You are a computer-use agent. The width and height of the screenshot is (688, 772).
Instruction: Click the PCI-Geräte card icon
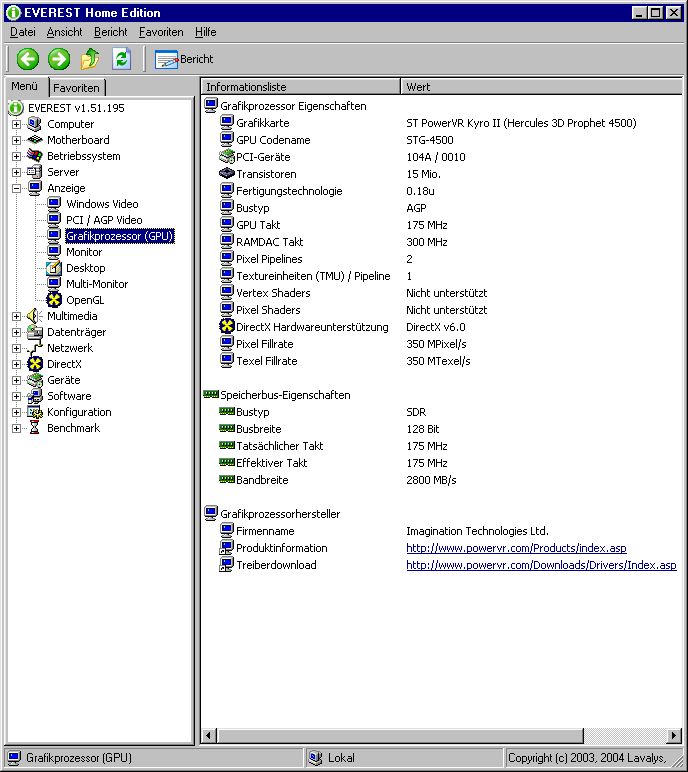227,157
